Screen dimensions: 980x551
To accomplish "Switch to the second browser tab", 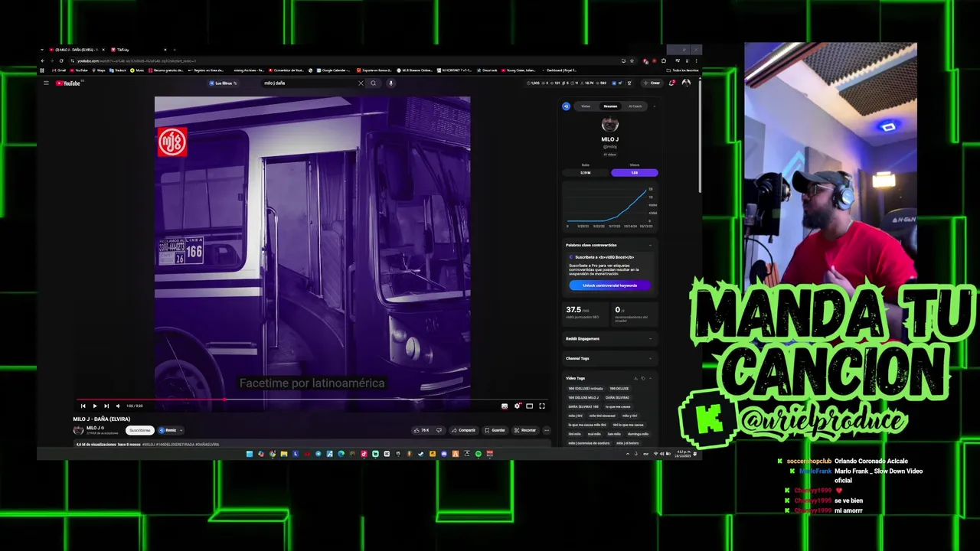I will 139,50.
